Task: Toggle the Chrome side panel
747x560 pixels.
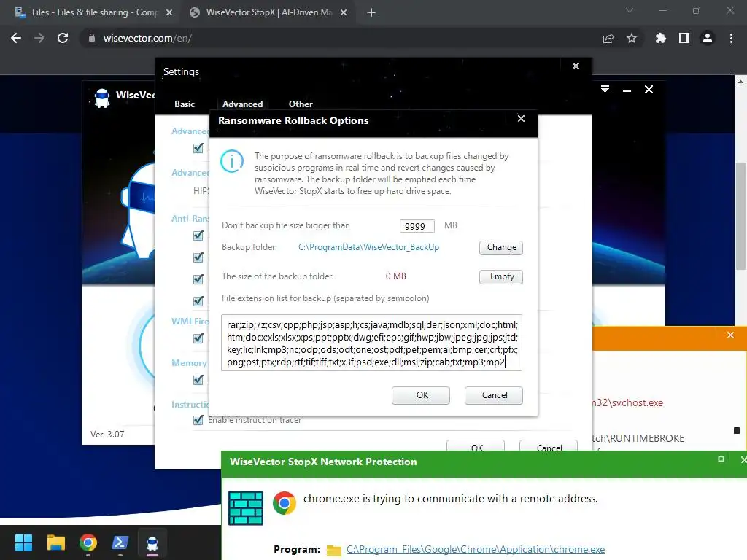Action: [x=684, y=38]
